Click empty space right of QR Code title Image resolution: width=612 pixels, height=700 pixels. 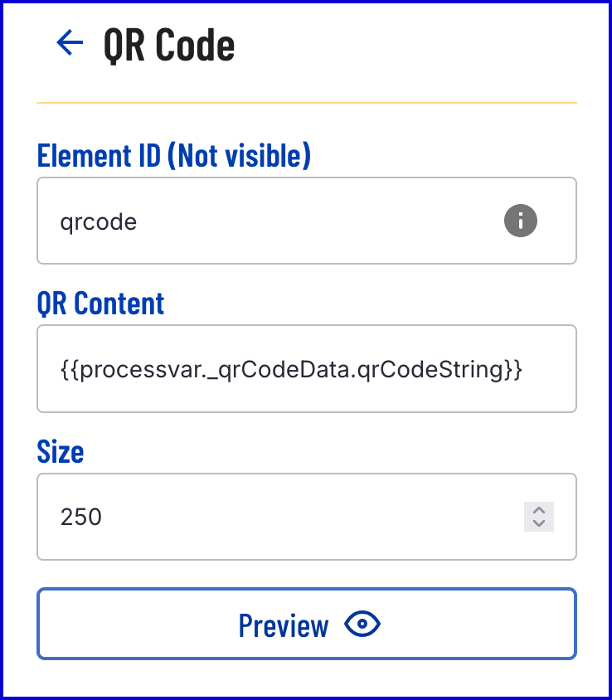tap(415, 45)
